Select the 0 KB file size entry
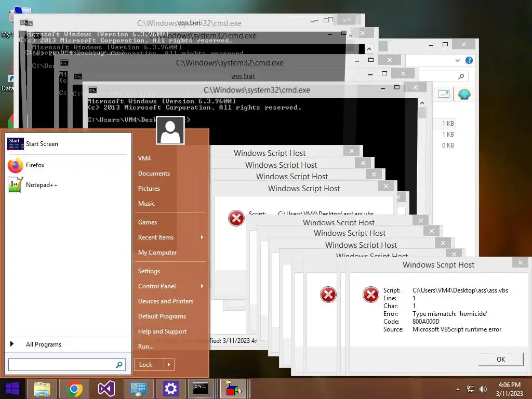This screenshot has height=399, width=532. [447, 145]
